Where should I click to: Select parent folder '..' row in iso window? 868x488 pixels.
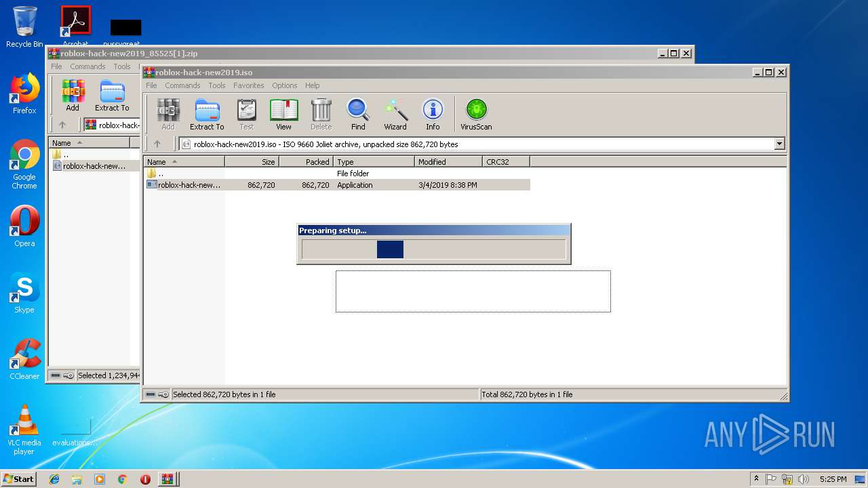[337, 174]
